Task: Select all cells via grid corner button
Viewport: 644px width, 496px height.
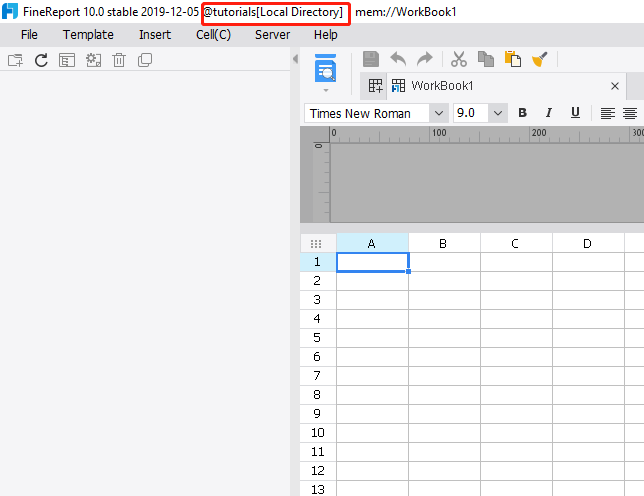Action: point(316,244)
